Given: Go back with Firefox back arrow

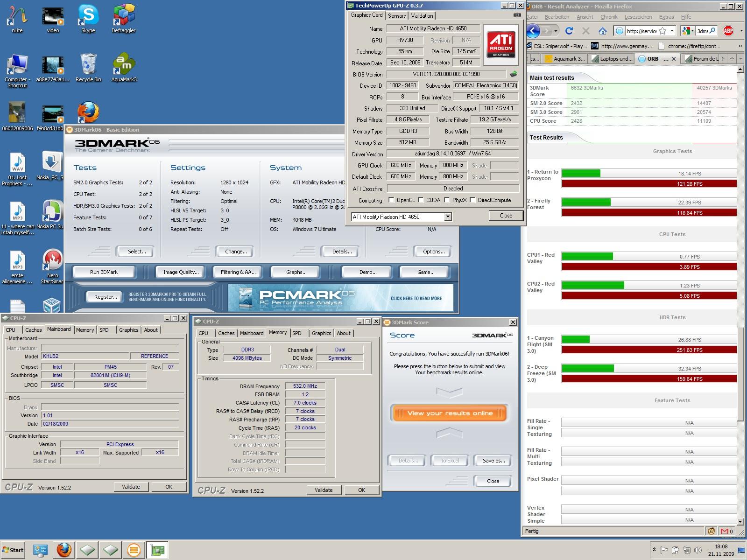Looking at the screenshot, I should (x=533, y=31).
